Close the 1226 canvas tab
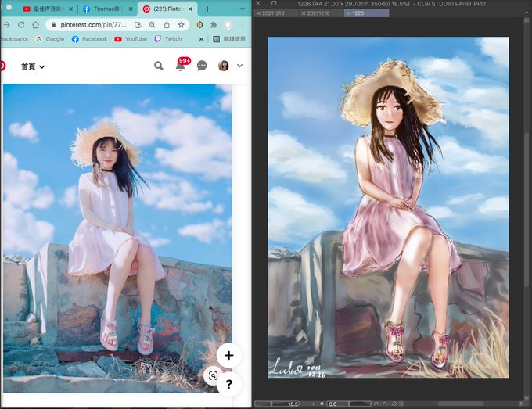 [348, 13]
